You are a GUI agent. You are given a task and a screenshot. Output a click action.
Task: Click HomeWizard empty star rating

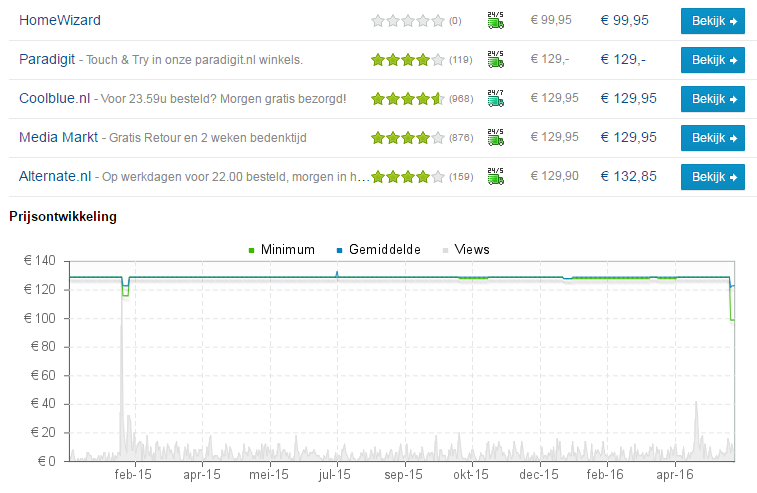(408, 21)
